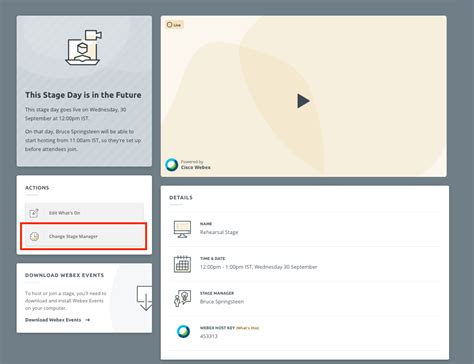Click the DETAILS section heading
This screenshot has width=474, height=364.
click(x=181, y=198)
